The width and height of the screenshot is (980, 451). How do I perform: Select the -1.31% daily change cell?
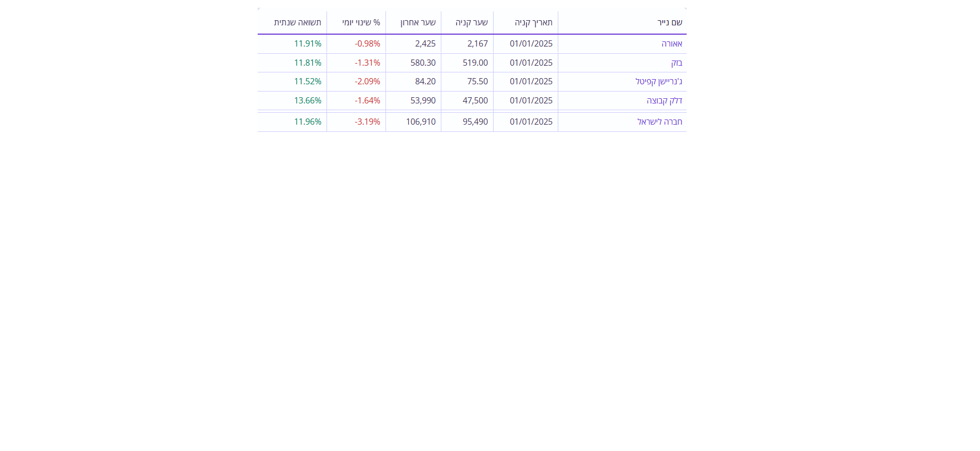(x=367, y=63)
